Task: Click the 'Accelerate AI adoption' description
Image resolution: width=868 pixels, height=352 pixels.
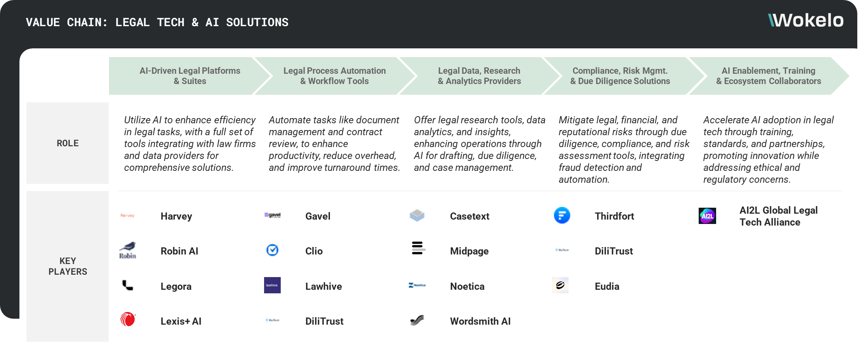Action: pyautogui.click(x=768, y=149)
